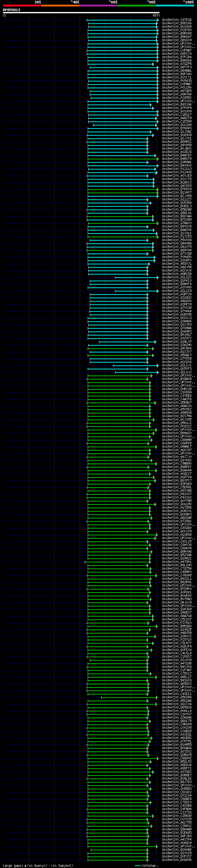The width and height of the screenshot is (197, 868).
Task: Open hit label UniRef100_B4BP67
Action: (x=176, y=467)
